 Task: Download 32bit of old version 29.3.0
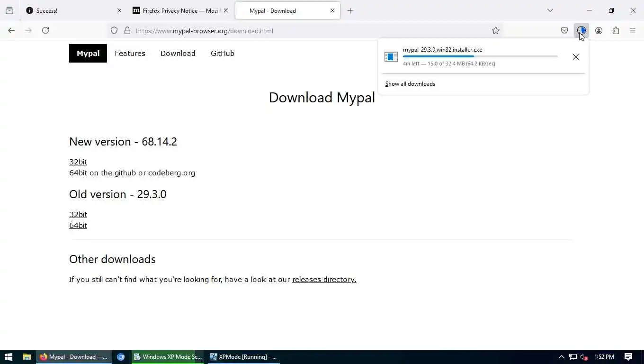tap(78, 214)
